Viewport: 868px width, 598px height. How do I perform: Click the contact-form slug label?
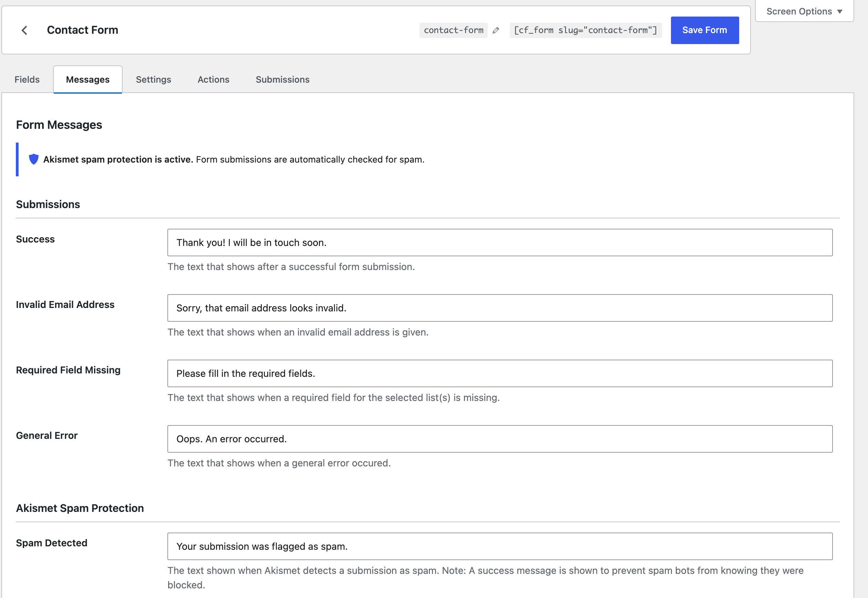point(453,30)
